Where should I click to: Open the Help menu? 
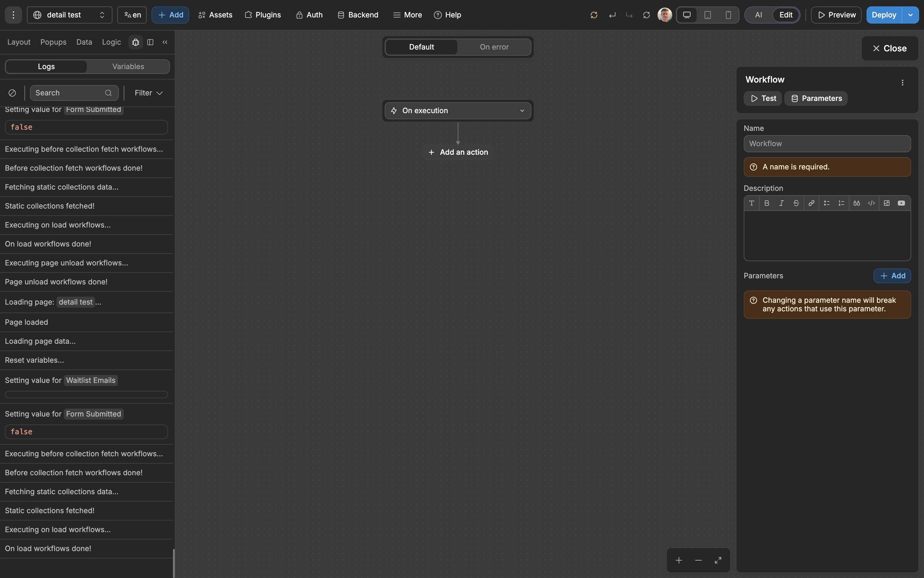(x=448, y=15)
